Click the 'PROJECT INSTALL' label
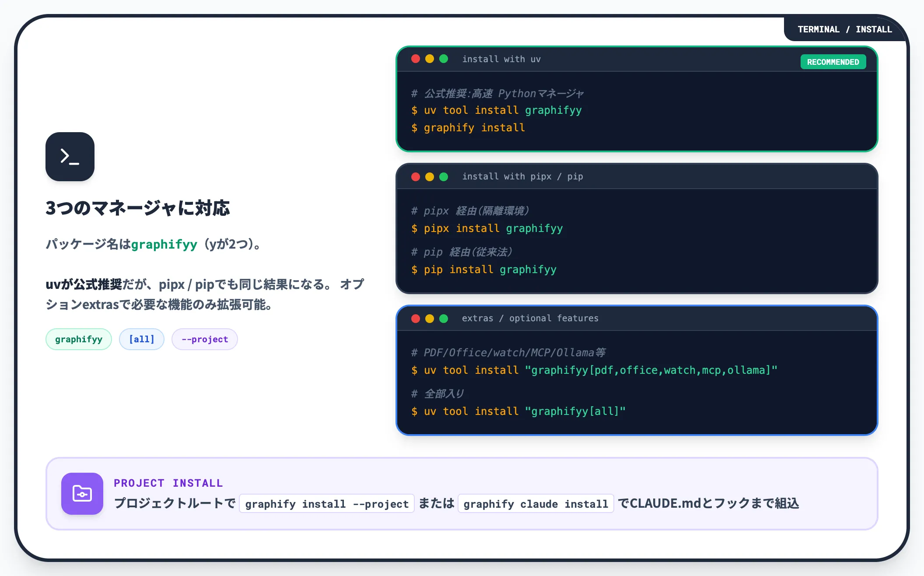This screenshot has width=924, height=576. coord(168,483)
